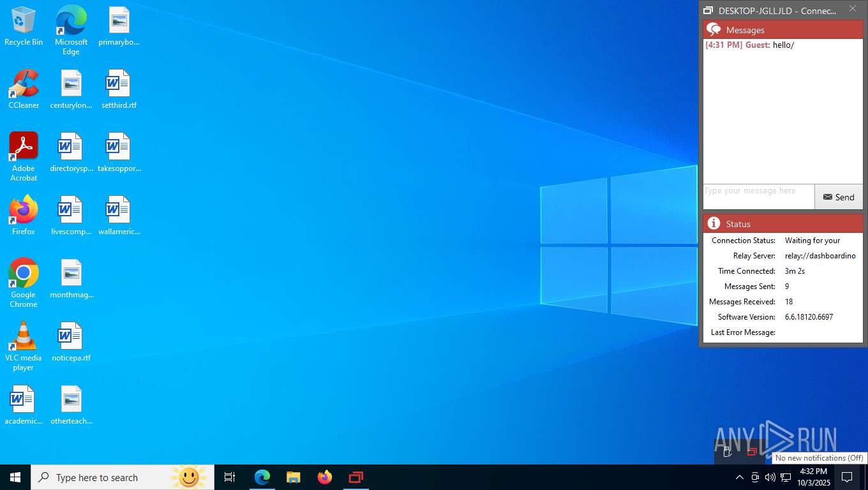The width and height of the screenshot is (868, 490).
Task: Select Adobe Acrobat desktop shortcut
Action: 24,157
